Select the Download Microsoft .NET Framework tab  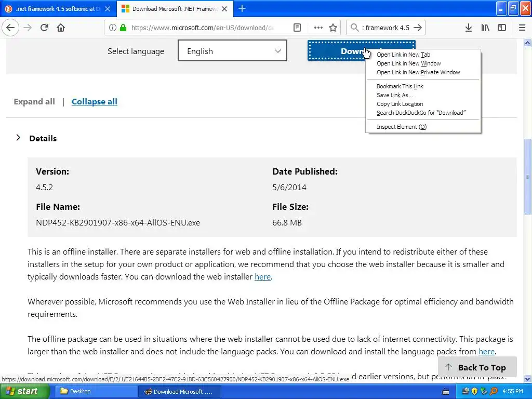click(175, 9)
